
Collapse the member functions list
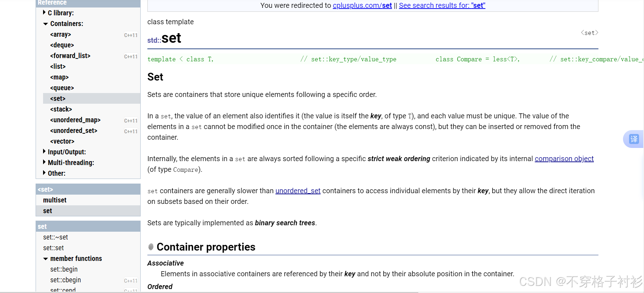coord(46,259)
